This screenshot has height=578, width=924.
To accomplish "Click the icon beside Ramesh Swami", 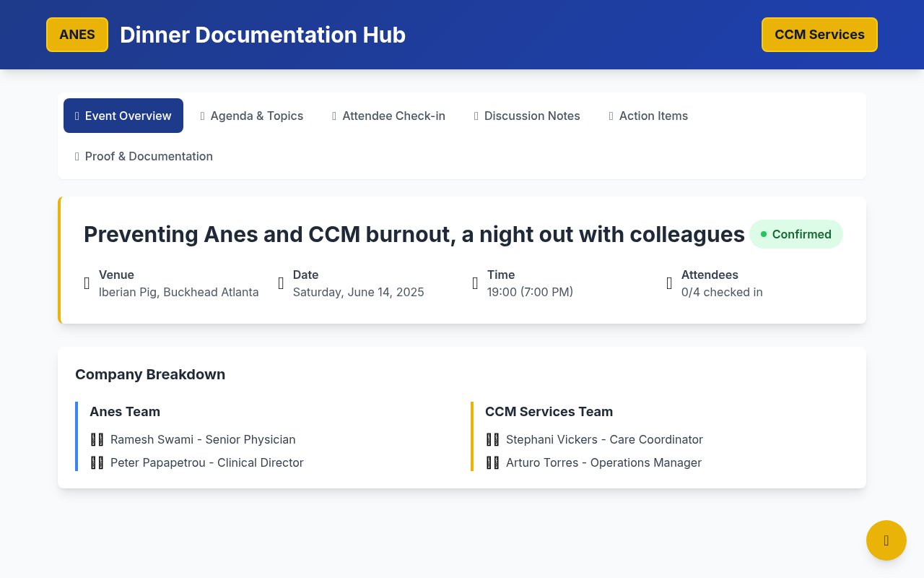I will [97, 439].
